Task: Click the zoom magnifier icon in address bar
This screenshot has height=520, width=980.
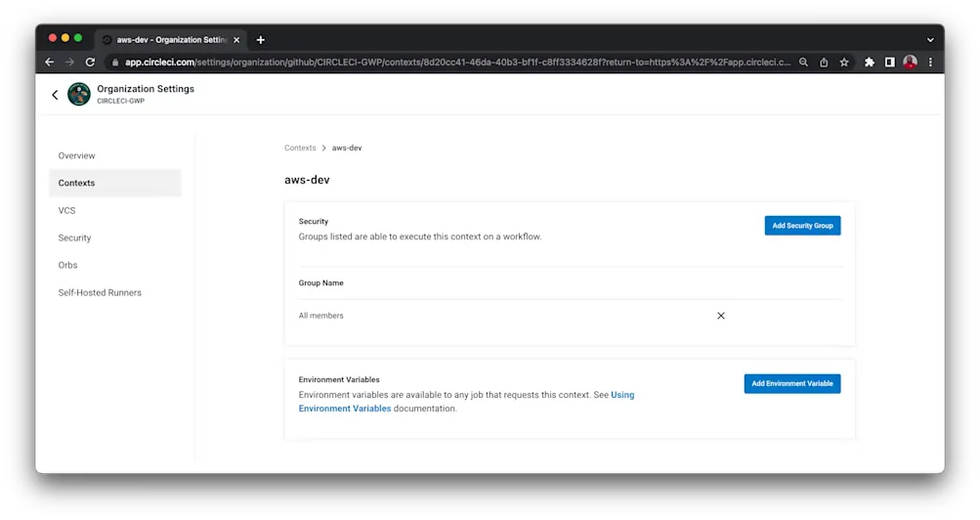Action: [804, 63]
